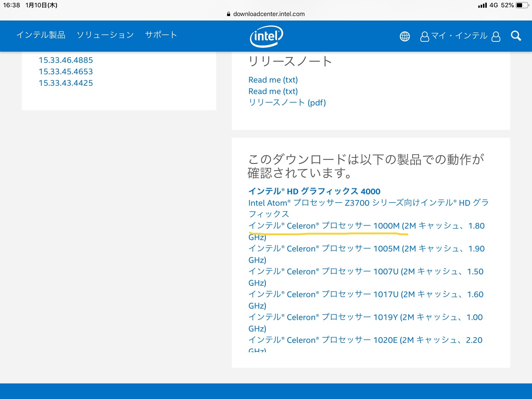Open the Celeron 1017U processor link
Image resolution: width=532 pixels, height=399 pixels.
[x=366, y=300]
